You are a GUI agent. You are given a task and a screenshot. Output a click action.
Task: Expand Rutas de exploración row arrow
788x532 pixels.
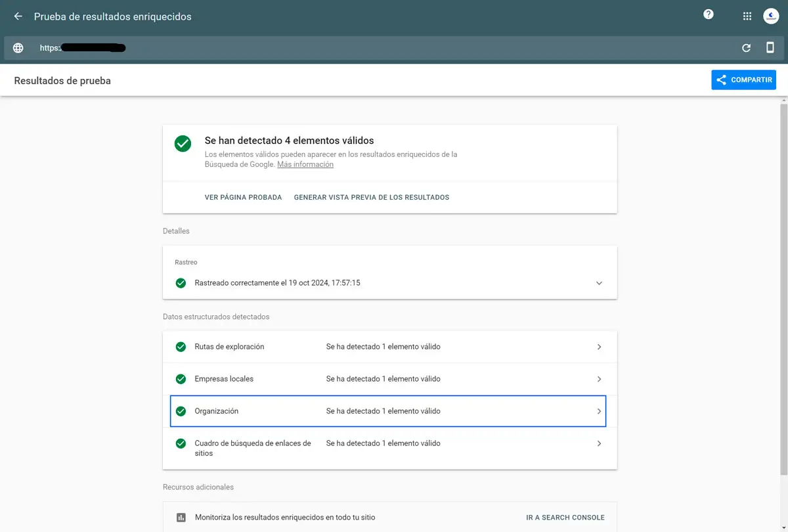tap(599, 347)
